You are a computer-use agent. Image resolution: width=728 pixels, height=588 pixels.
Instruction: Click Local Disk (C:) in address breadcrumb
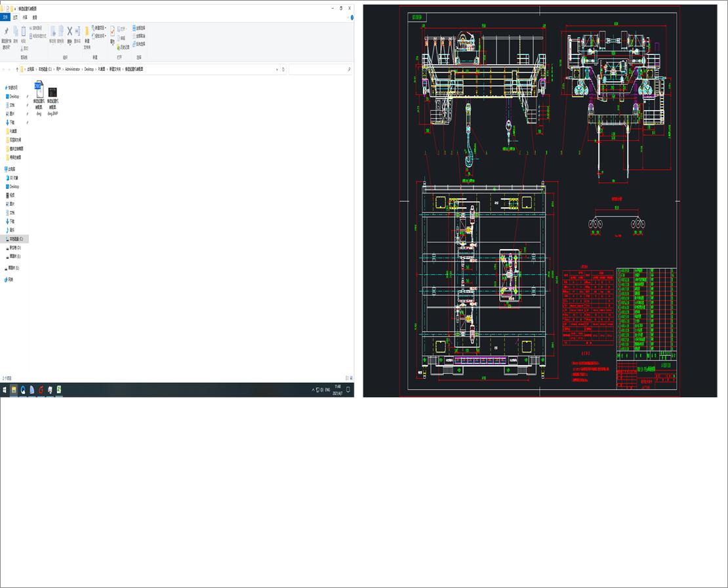[45, 69]
